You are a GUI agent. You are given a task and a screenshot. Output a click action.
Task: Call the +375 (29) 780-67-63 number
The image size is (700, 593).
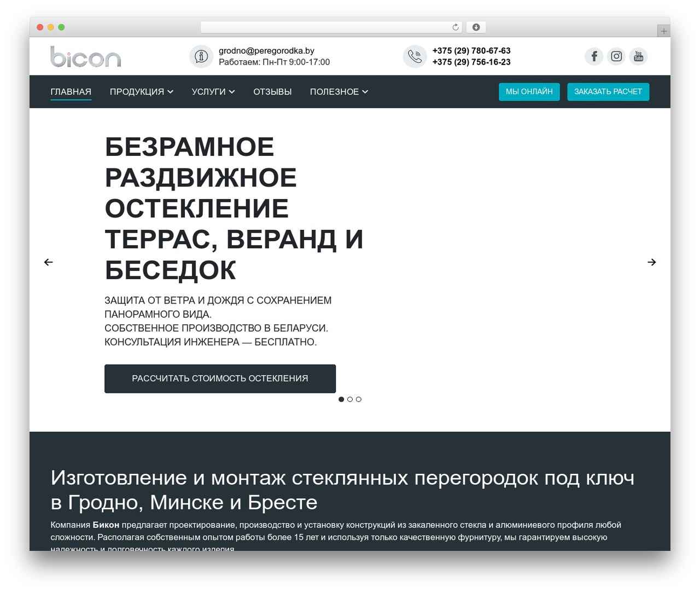[x=471, y=51]
